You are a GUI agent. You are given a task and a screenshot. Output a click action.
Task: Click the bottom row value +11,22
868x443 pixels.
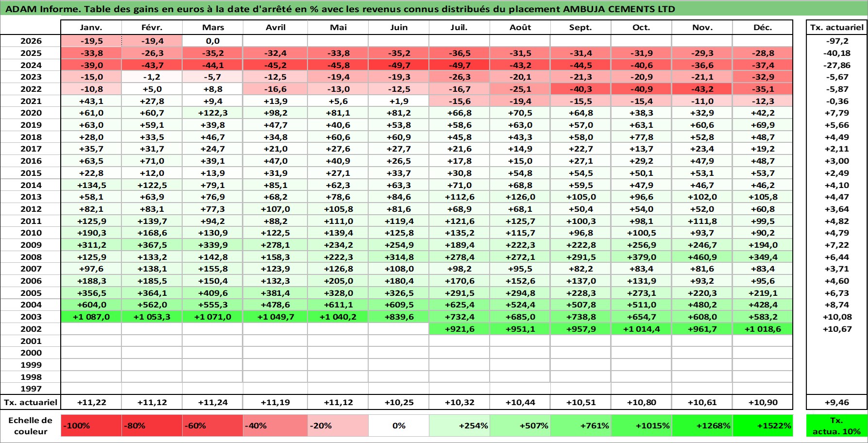(x=91, y=402)
